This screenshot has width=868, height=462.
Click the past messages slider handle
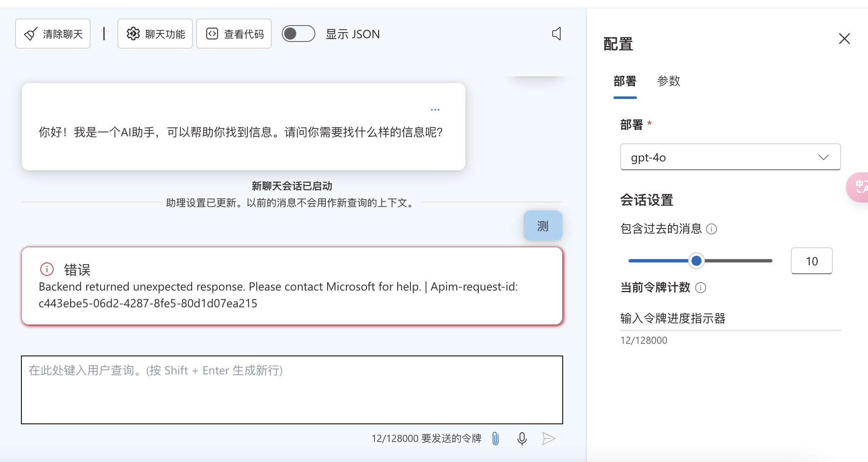pos(696,261)
